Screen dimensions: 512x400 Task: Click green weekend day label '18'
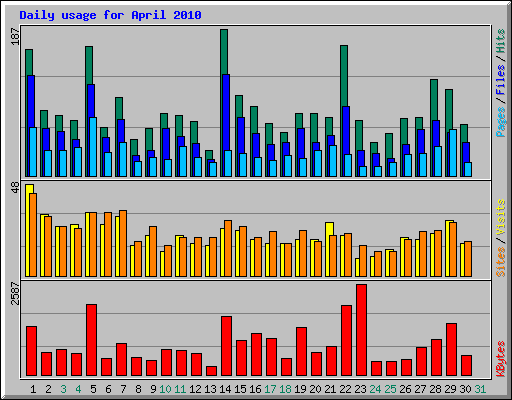pyautogui.click(x=285, y=389)
